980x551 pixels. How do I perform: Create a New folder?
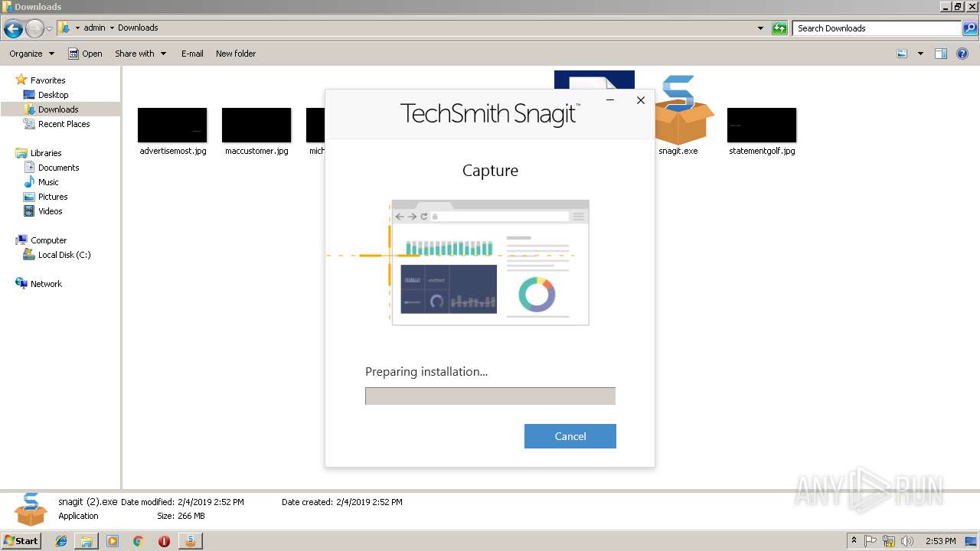pyautogui.click(x=236, y=54)
